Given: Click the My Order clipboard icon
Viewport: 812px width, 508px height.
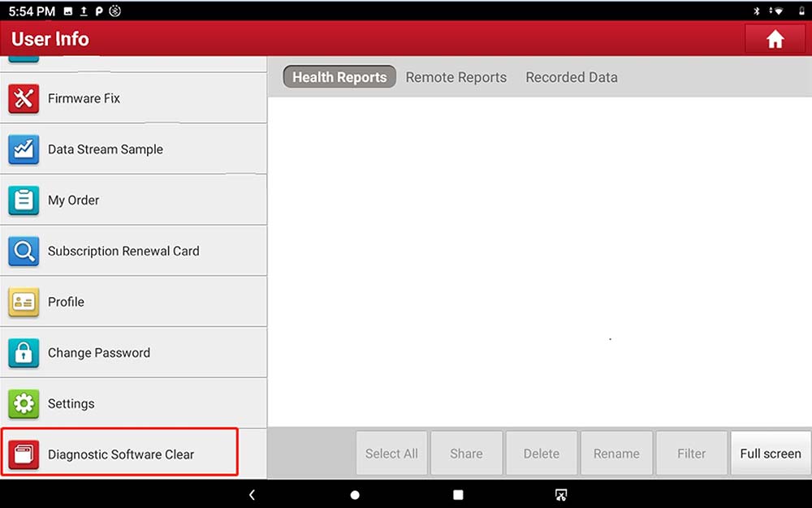Looking at the screenshot, I should pyautogui.click(x=24, y=200).
